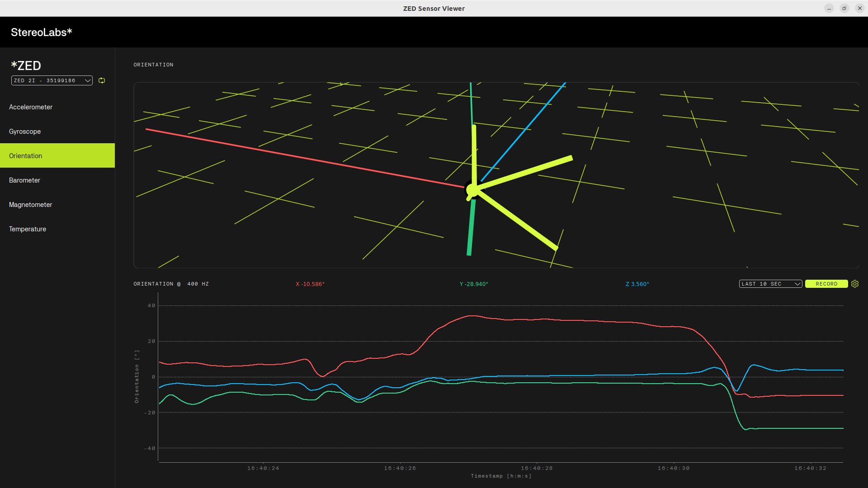Open the Barometer sensor view
This screenshot has height=488, width=868.
57,180
